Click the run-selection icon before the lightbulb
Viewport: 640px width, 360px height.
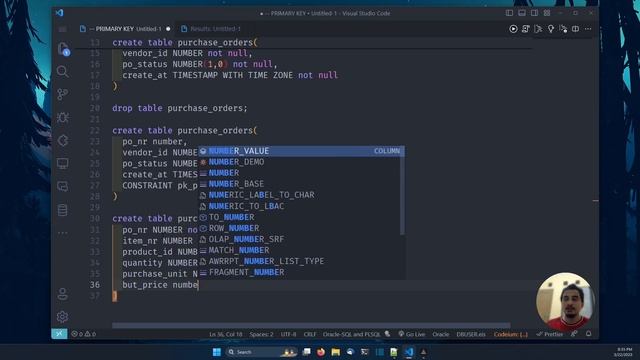point(538,29)
